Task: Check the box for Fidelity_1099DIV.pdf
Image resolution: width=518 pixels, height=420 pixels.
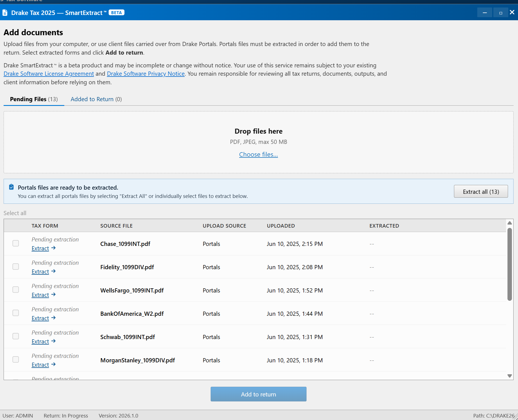Action: pos(16,267)
